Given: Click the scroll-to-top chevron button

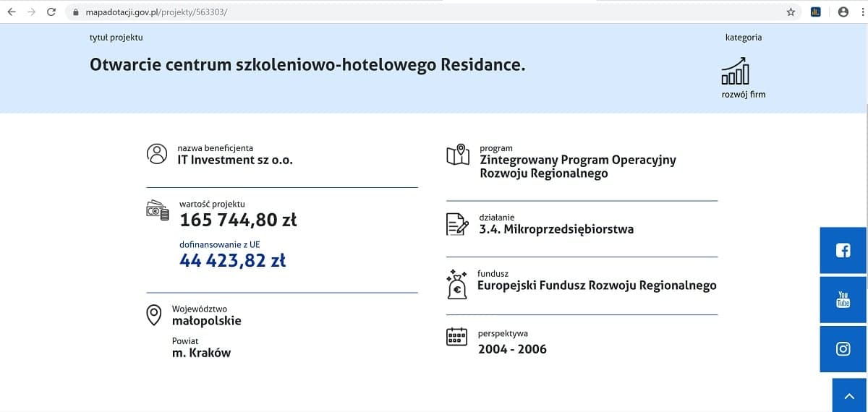Looking at the screenshot, I should coord(849,395).
